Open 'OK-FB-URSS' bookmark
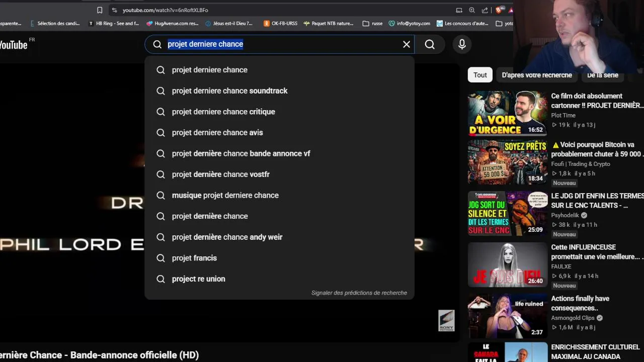Image resolution: width=644 pixels, height=362 pixels. tap(281, 23)
